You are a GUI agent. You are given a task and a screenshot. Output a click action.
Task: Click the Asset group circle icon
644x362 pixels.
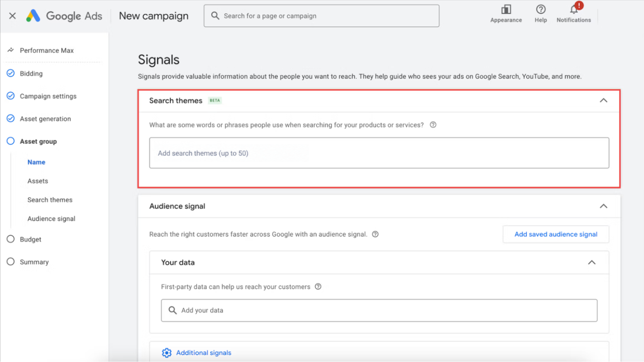click(x=11, y=141)
